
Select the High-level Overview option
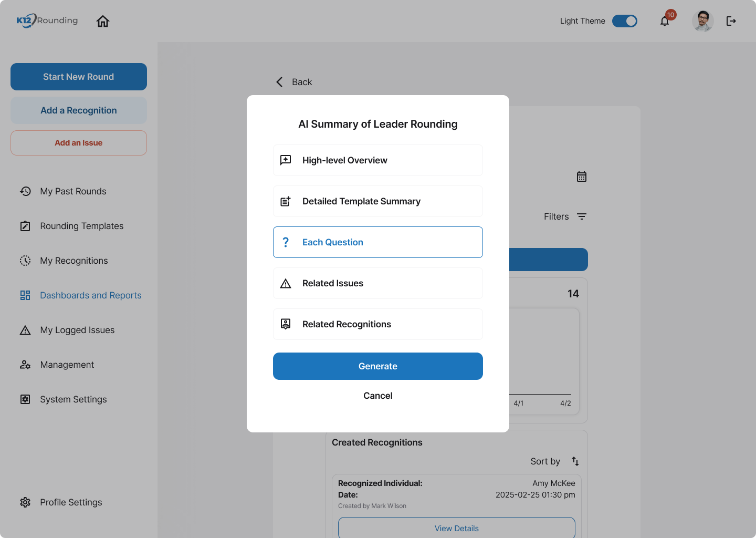378,160
